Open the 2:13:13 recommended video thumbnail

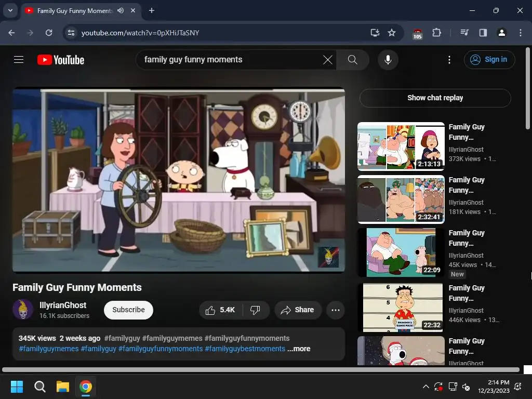(x=401, y=146)
